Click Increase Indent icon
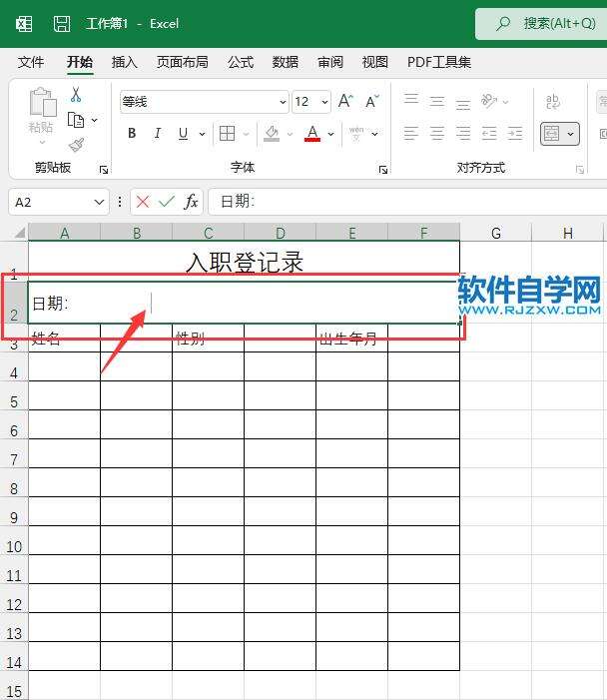607x700 pixels. (x=515, y=133)
